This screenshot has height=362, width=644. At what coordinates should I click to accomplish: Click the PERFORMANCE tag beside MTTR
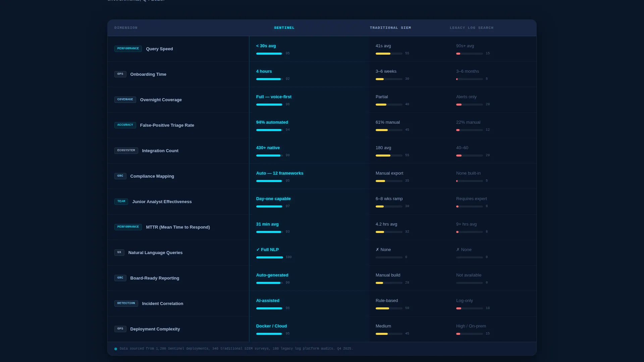(128, 227)
